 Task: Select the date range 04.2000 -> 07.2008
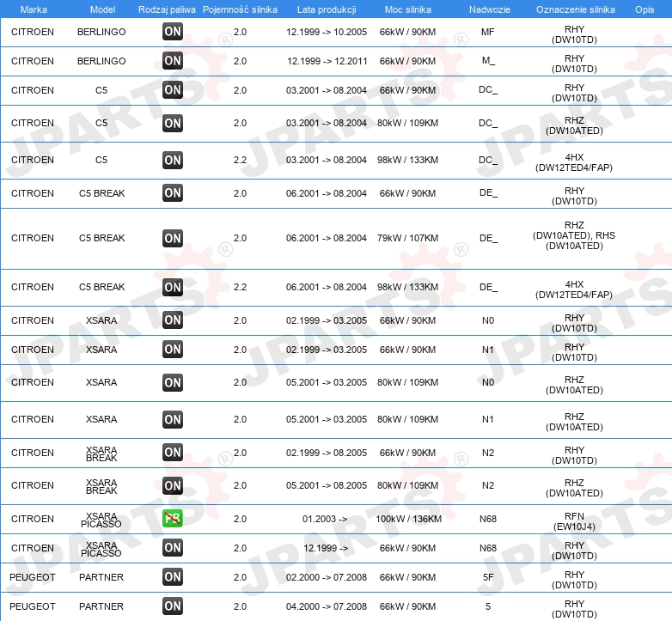click(327, 606)
